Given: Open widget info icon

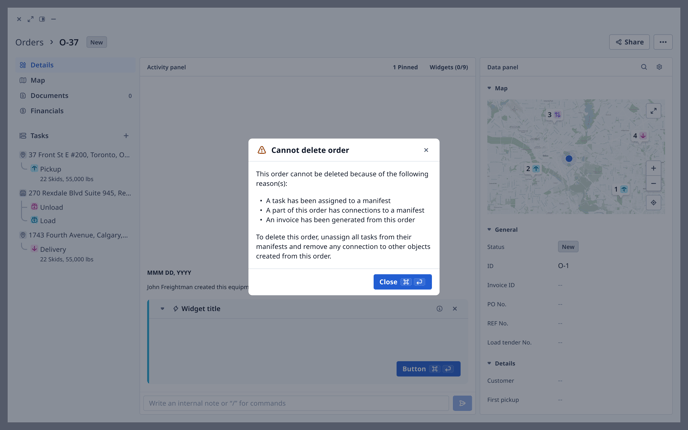Looking at the screenshot, I should [x=439, y=309].
